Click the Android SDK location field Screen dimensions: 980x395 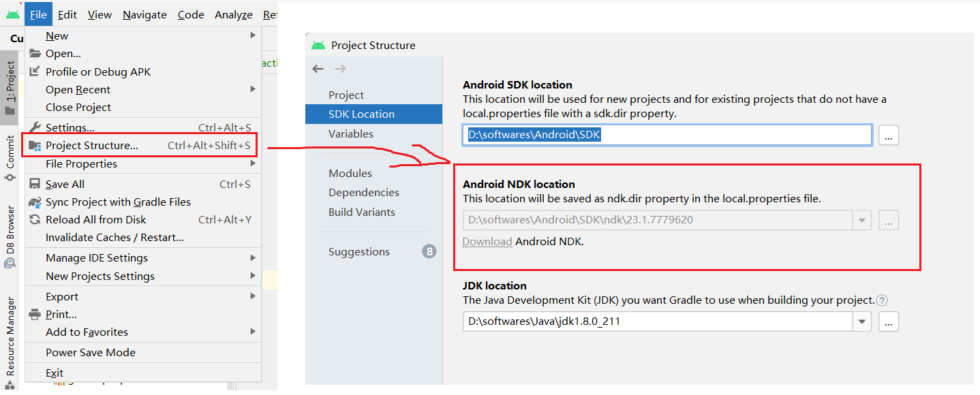point(667,135)
